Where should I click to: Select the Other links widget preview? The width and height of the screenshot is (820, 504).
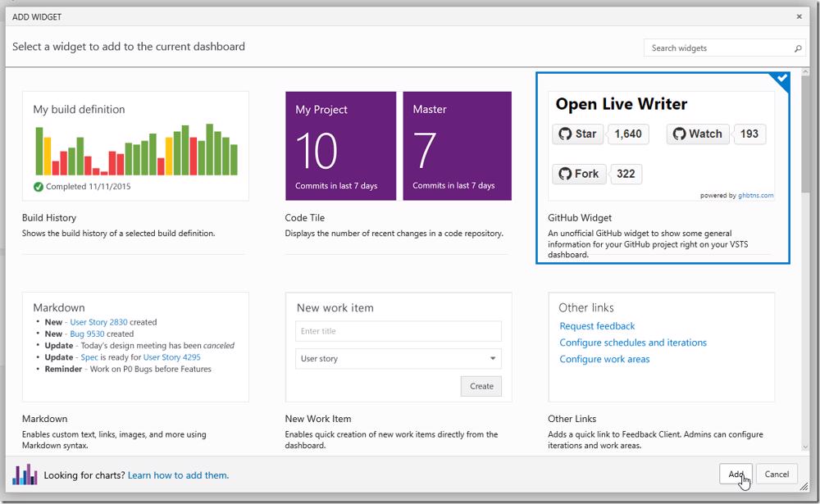[662, 347]
